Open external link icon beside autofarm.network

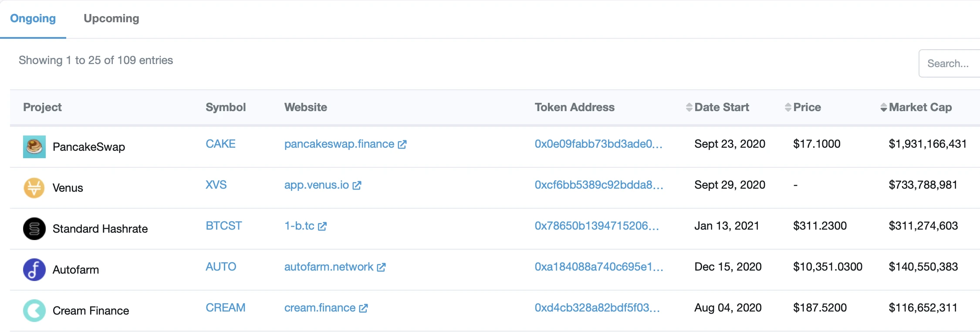coord(381,267)
